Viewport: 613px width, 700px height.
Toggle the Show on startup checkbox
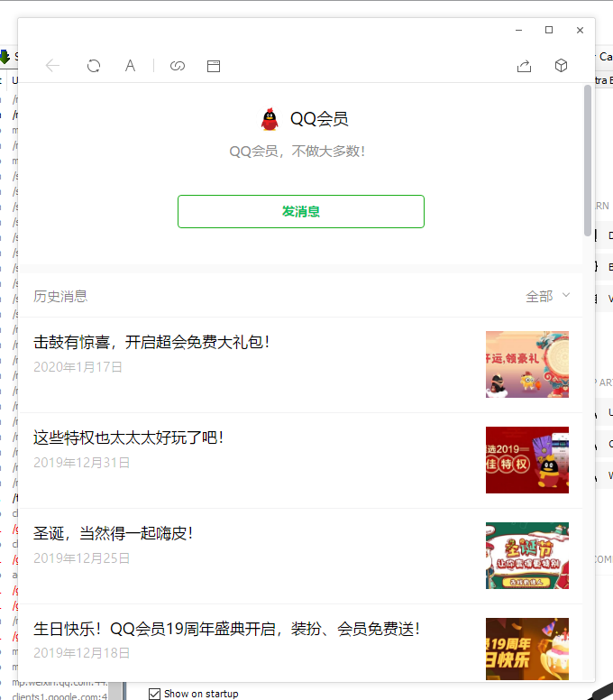[x=154, y=694]
